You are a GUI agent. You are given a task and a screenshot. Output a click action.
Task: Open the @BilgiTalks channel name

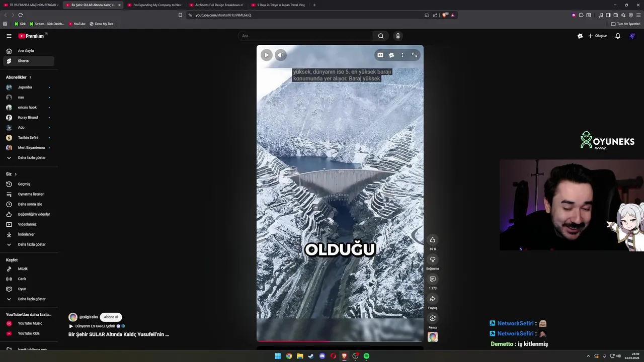(x=89, y=317)
